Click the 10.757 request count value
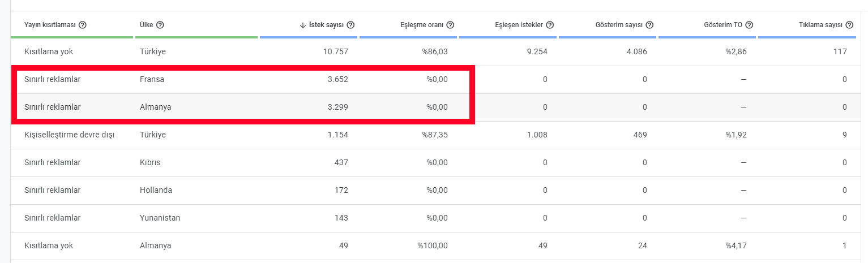868x263 pixels. (336, 51)
